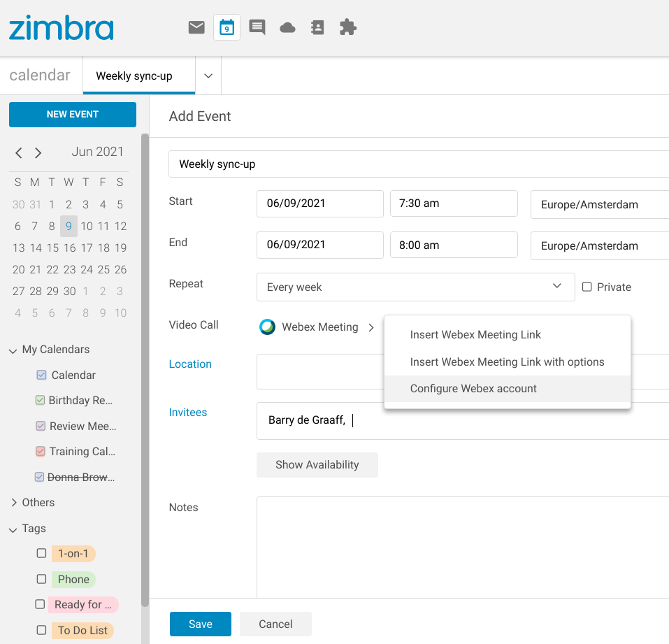
Task: Select Insert Webex Meeting Link with options
Action: coord(508,362)
